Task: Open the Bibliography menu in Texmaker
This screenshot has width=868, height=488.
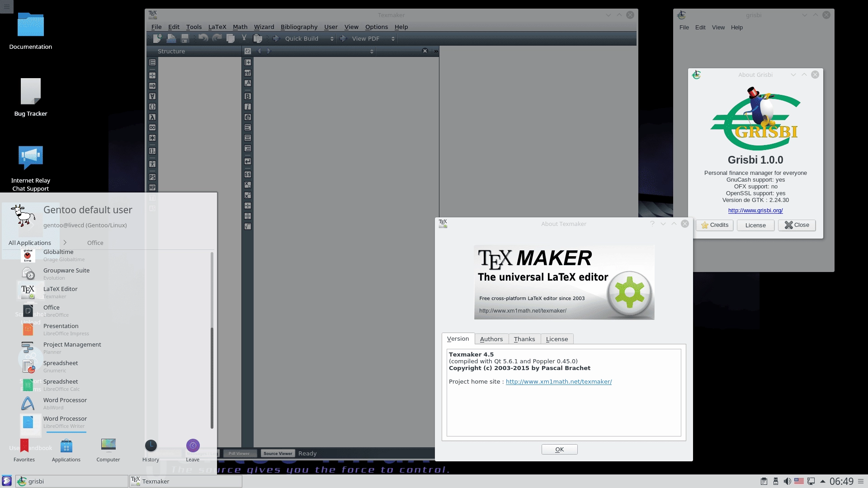Action: coord(299,27)
